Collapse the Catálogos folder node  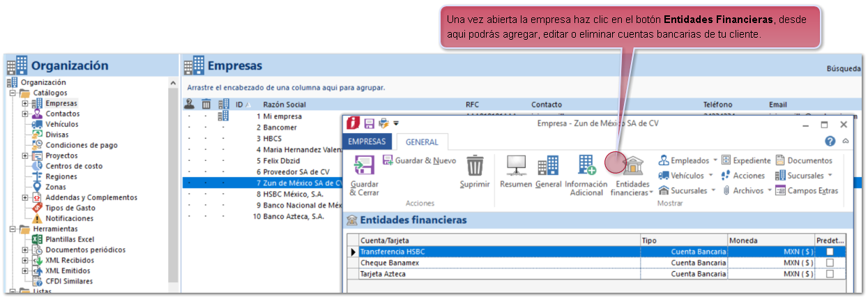(12, 93)
